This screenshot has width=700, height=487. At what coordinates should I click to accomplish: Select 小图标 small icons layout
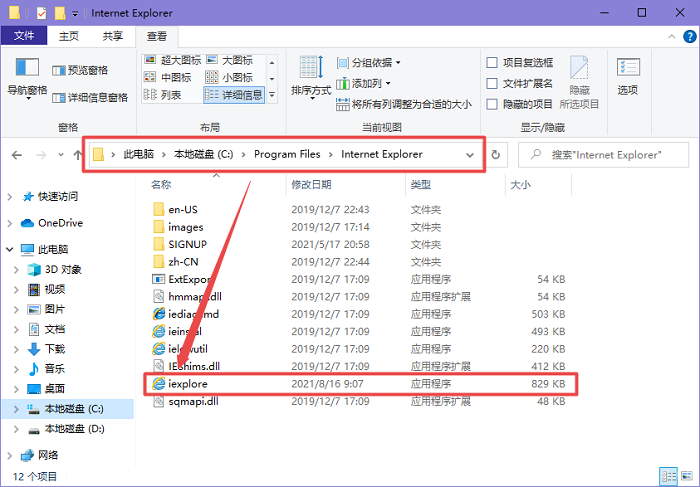(229, 77)
